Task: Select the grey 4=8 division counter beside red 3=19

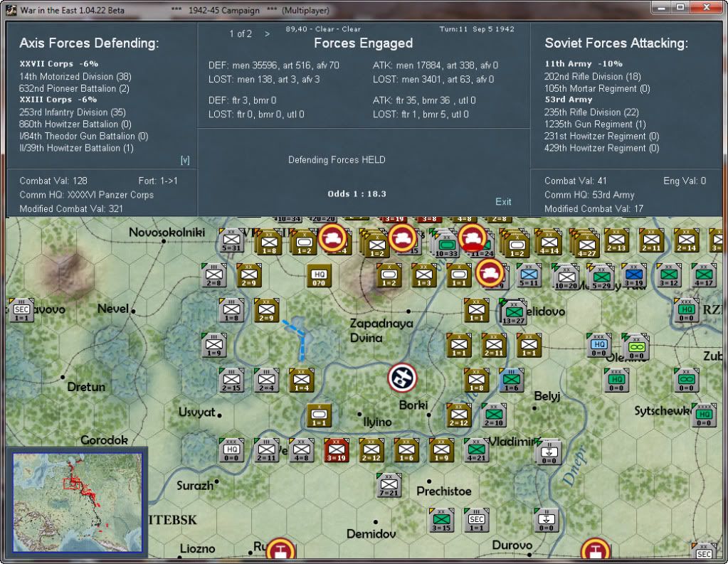Action: (x=301, y=450)
